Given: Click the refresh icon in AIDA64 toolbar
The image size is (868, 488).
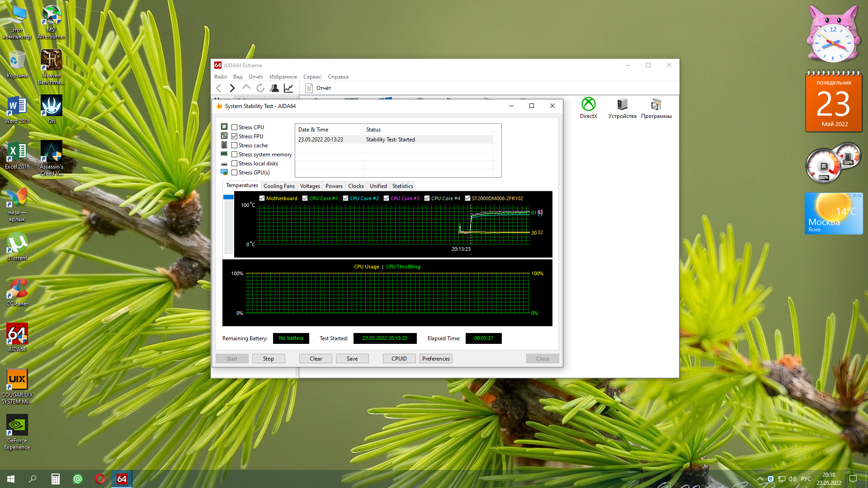Looking at the screenshot, I should [260, 88].
